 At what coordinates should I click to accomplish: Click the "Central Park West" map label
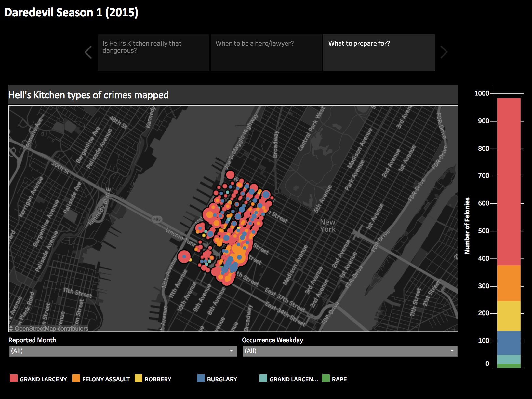[x=311, y=129]
